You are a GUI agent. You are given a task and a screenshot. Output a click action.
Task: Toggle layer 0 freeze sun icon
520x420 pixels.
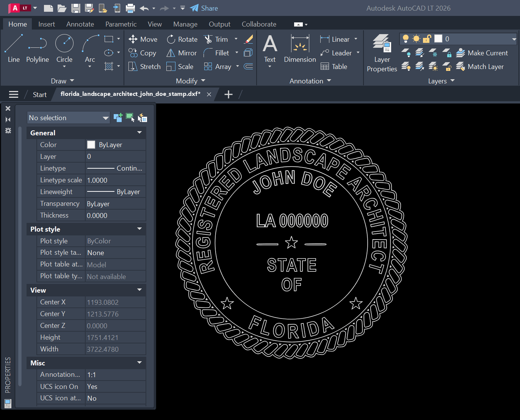point(416,39)
